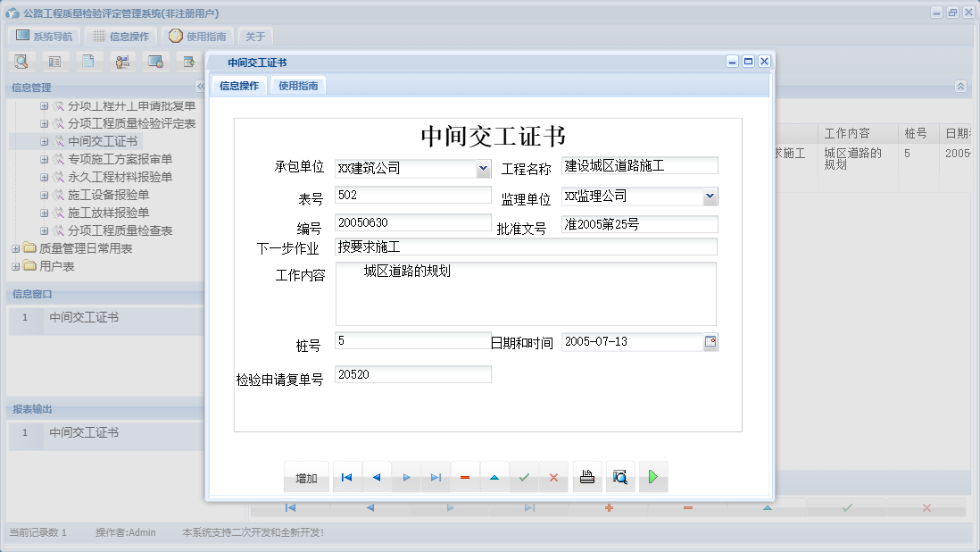The height and width of the screenshot is (552, 980).
Task: Click the document icon in the main toolbar
Action: (x=88, y=61)
